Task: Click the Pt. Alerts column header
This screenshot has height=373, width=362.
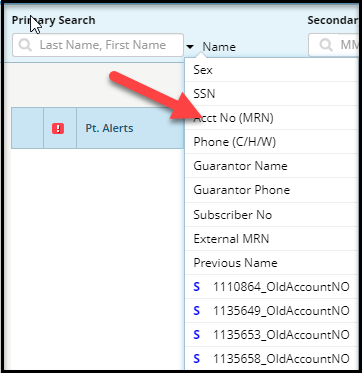Action: 109,128
